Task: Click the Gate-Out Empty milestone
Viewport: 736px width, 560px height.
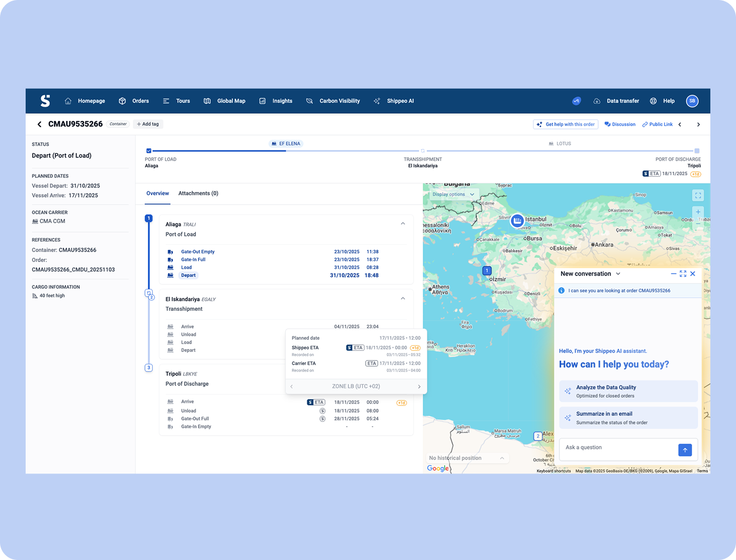Action: point(197,252)
